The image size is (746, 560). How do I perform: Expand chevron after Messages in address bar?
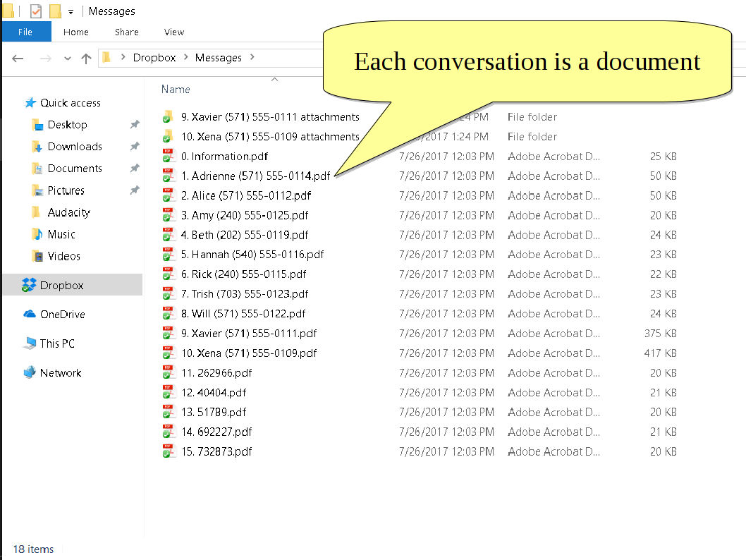[252, 57]
